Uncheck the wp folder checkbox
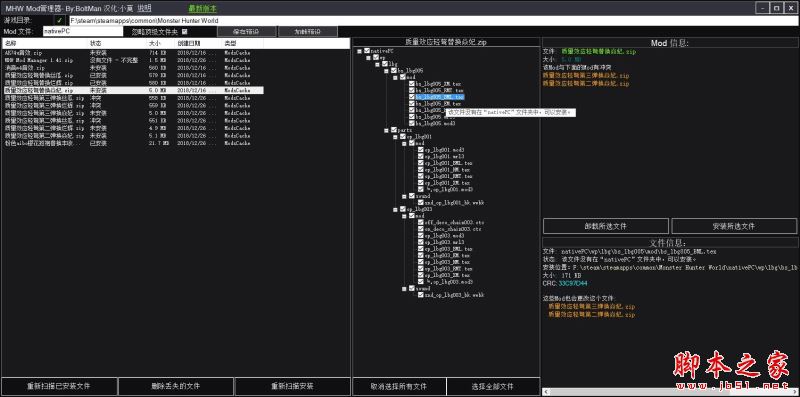This screenshot has width=800, height=397. (x=376, y=57)
